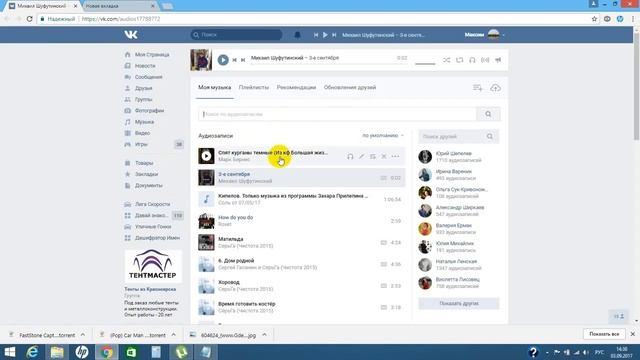Click the Закладки star icon
Viewport: 640px width, 360px height.
(128, 174)
